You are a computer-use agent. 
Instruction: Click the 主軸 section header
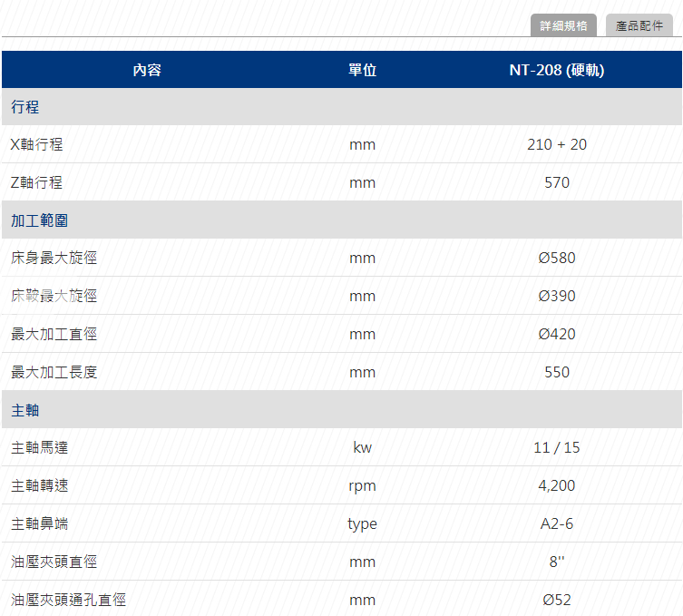25,410
